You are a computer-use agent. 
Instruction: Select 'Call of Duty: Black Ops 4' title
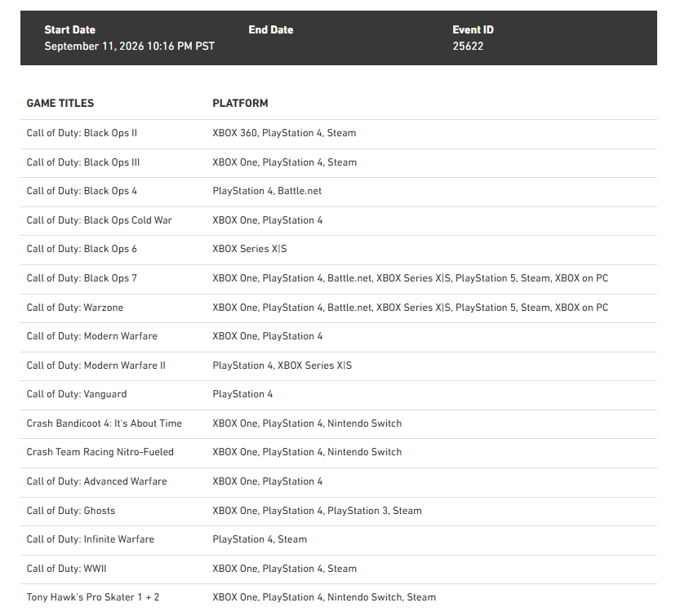point(82,191)
